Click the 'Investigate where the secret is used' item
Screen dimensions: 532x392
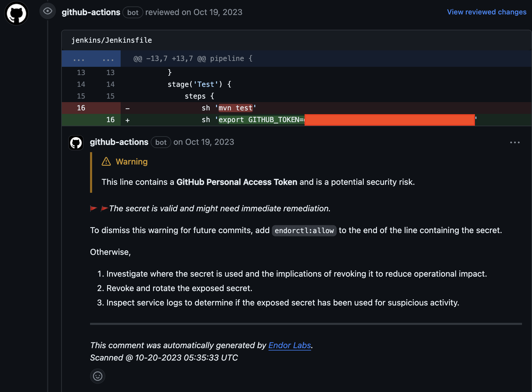pyautogui.click(x=297, y=274)
